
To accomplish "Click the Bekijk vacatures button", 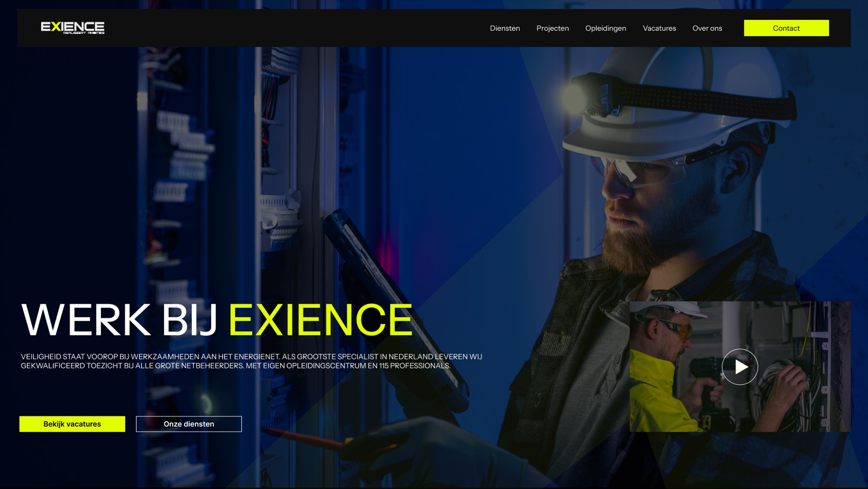I will pyautogui.click(x=72, y=424).
